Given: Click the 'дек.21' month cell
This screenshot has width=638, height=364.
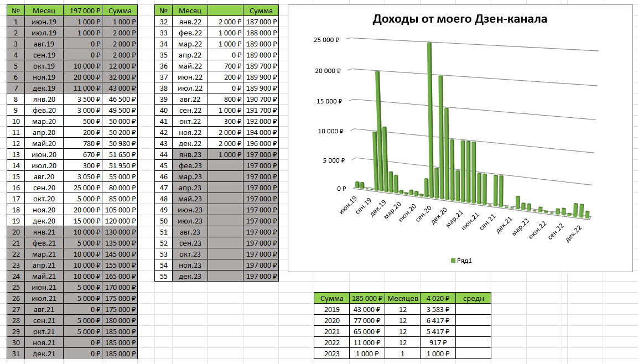Looking at the screenshot, I should click(44, 354).
